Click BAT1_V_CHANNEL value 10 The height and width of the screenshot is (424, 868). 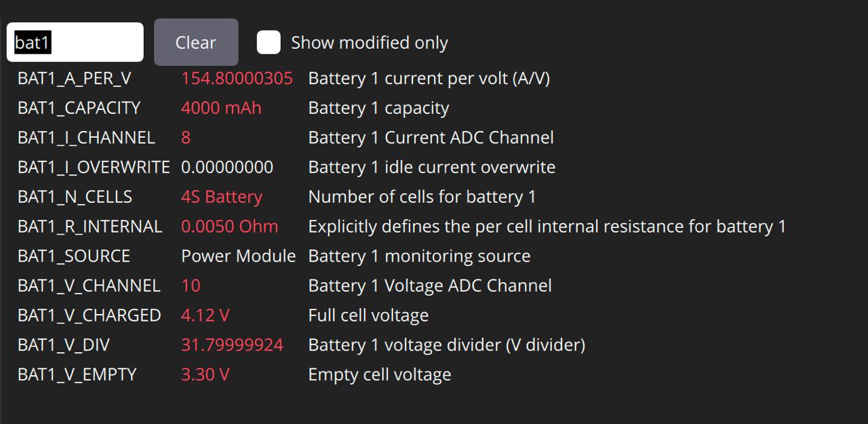191,286
